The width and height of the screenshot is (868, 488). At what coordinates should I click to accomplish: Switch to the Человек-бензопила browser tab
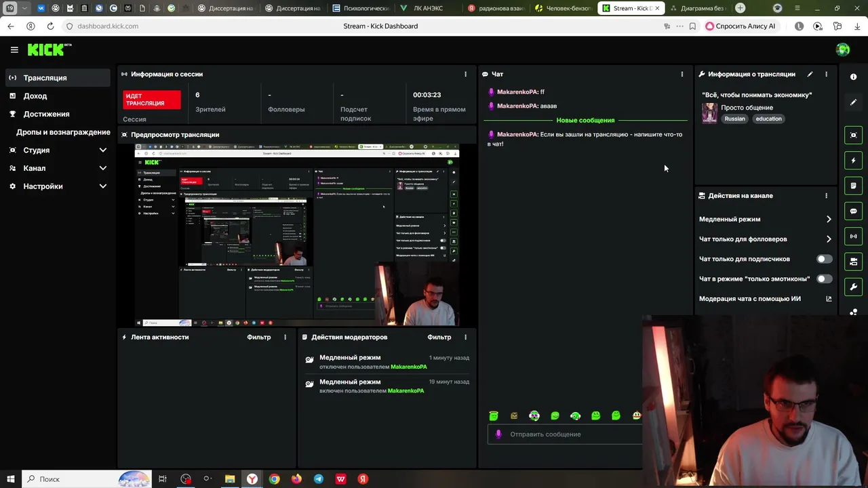coord(562,8)
